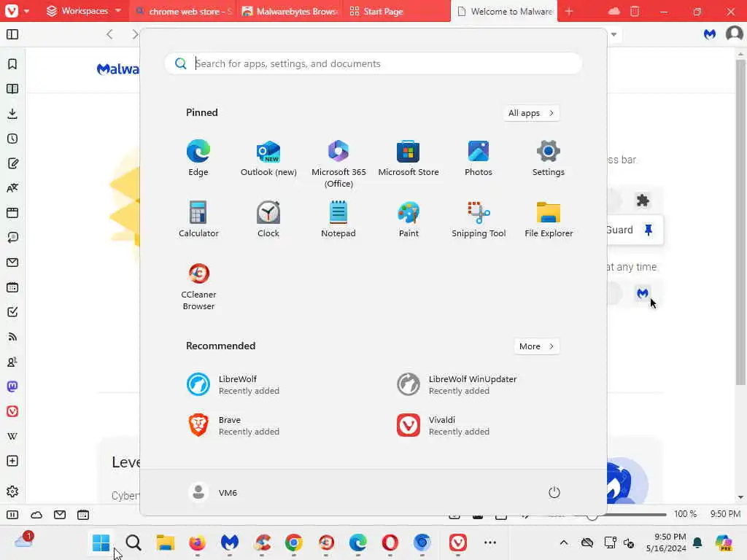The height and width of the screenshot is (560, 747).
Task: Open the Calculator app
Action: 198,219
